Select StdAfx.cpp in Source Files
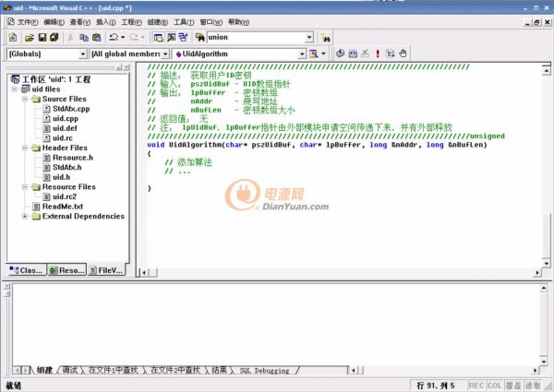 click(71, 109)
